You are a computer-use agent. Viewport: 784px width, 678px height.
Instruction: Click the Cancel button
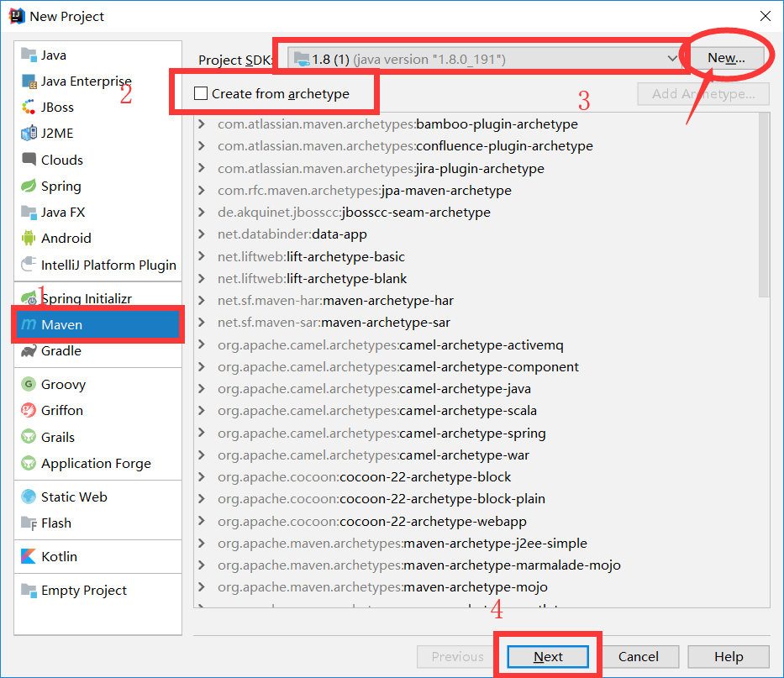(638, 656)
